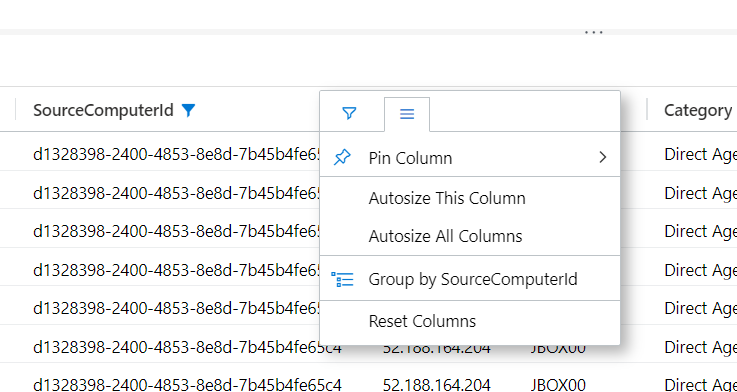The height and width of the screenshot is (392, 737).
Task: Choose Group by SourceComputerId
Action: pyautogui.click(x=470, y=279)
